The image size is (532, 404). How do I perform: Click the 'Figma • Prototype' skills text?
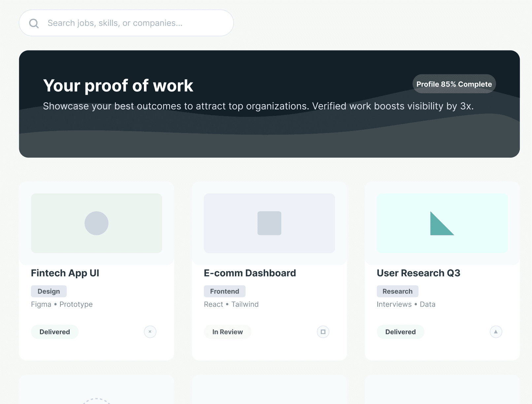pyautogui.click(x=62, y=304)
